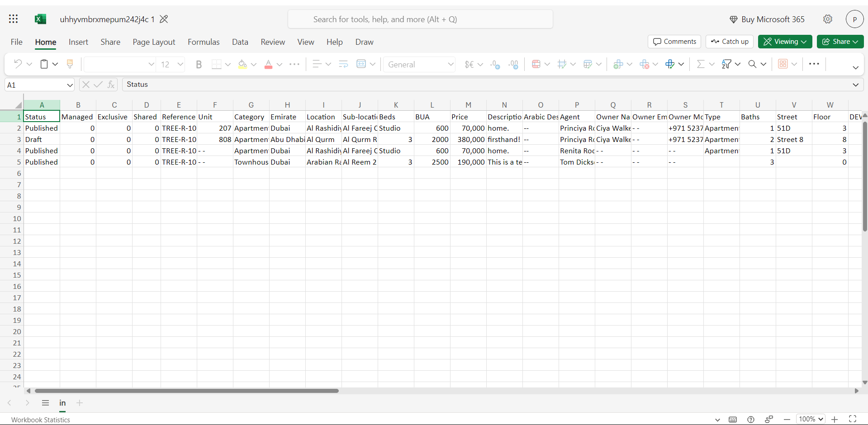The height and width of the screenshot is (425, 868).
Task: Click the wrap text icon
Action: [x=343, y=64]
